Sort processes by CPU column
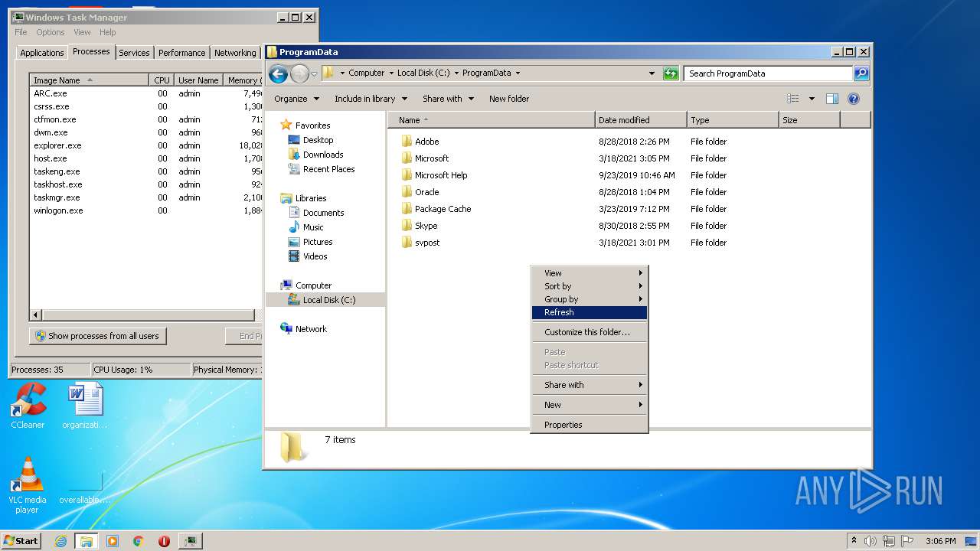The height and width of the screenshot is (551, 980). click(162, 80)
